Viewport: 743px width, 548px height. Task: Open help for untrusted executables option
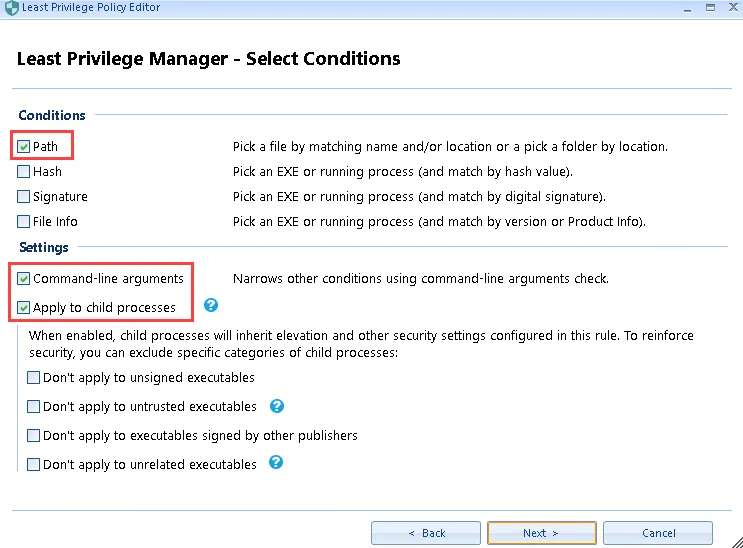277,406
